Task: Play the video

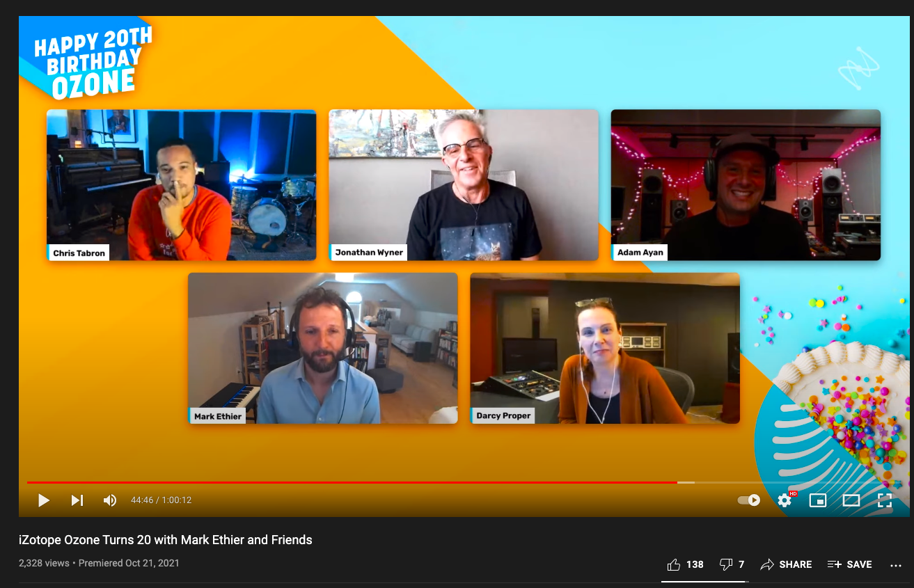Action: 44,500
